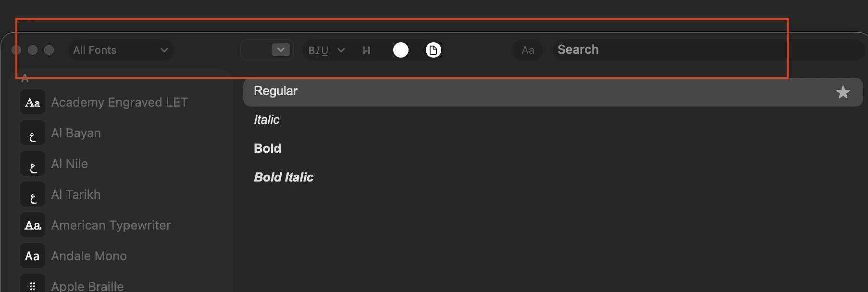
Task: Select the Al Tarikh font family
Action: 76,195
